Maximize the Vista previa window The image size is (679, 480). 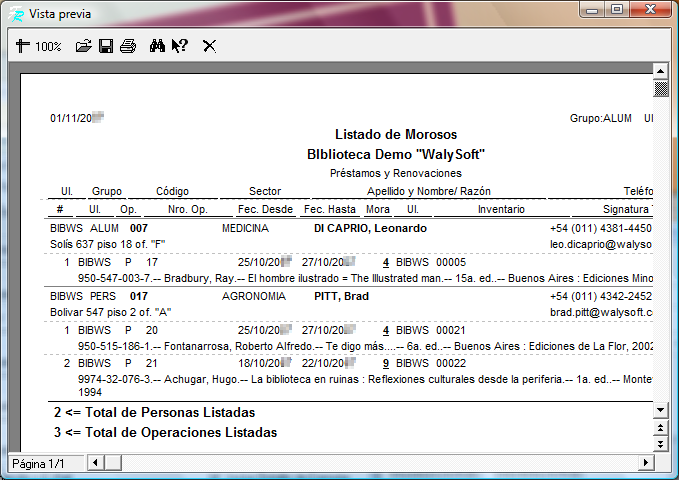point(616,10)
